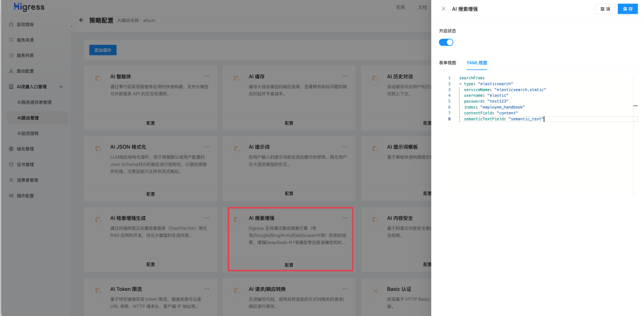Click the 添加插件 button
The height and width of the screenshot is (316, 644).
[x=103, y=50]
